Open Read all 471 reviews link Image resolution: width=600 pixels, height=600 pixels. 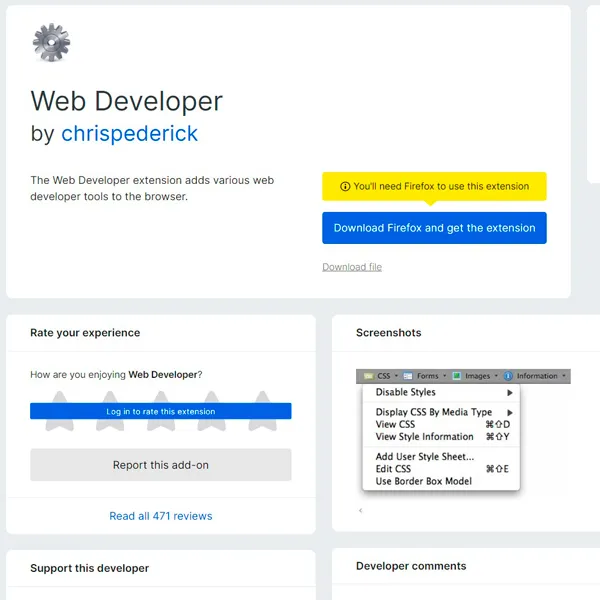pos(161,516)
